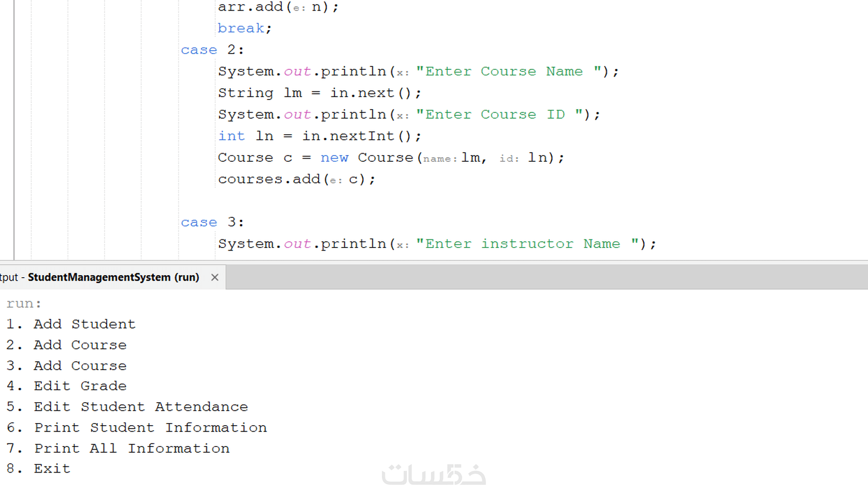
Task: Click "5. Edit Student Attendance" output line
Action: click(x=127, y=407)
